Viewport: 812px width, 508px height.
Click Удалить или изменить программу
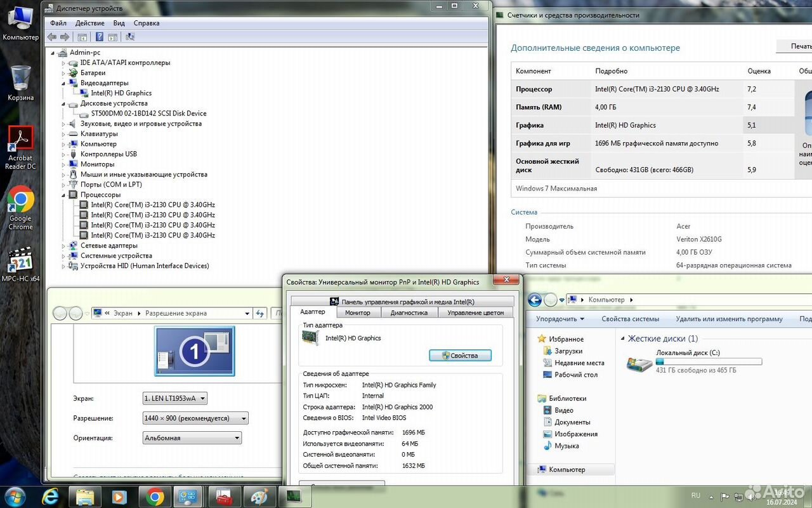tap(729, 319)
